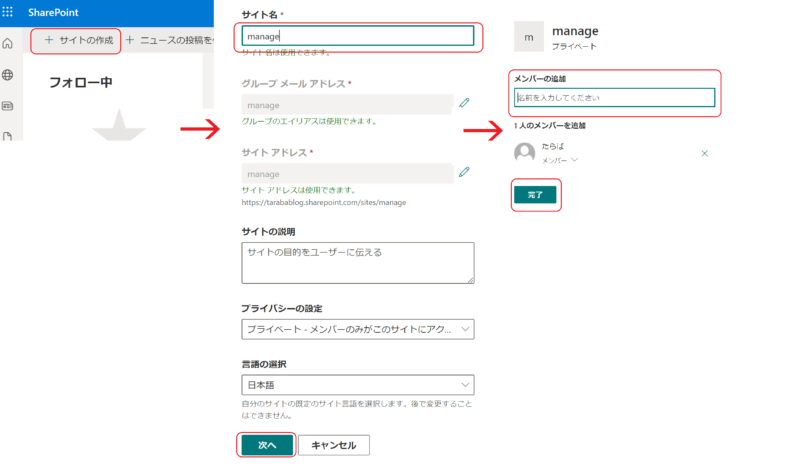Click ニュースの投稿 create news post

click(170, 40)
